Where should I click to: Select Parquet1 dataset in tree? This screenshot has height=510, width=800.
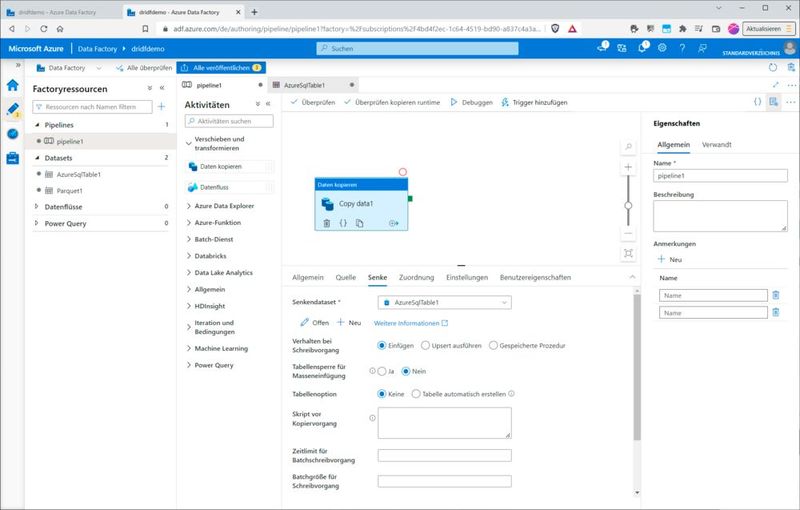(x=69, y=191)
